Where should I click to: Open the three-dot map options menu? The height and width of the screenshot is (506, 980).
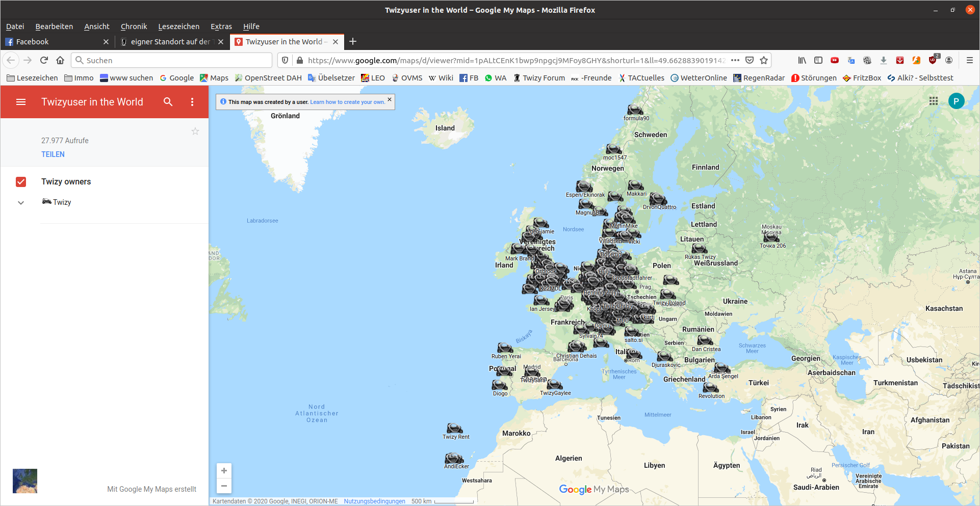192,102
